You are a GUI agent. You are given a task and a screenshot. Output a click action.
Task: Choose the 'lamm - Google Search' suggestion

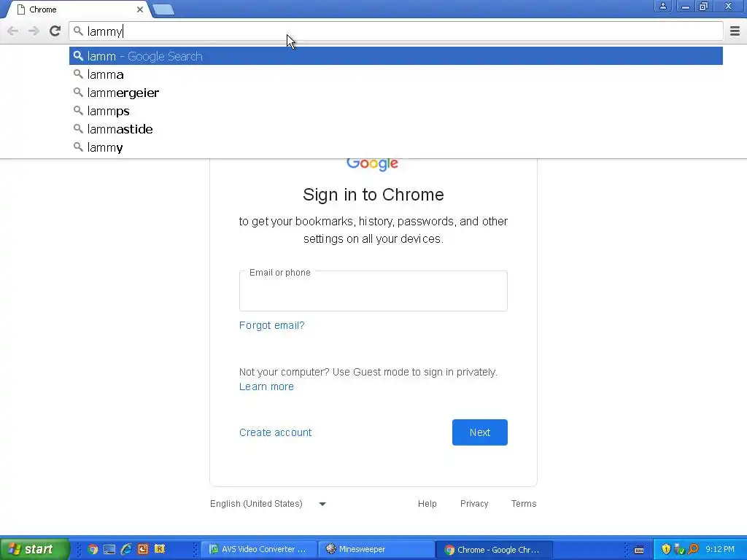tap(396, 56)
